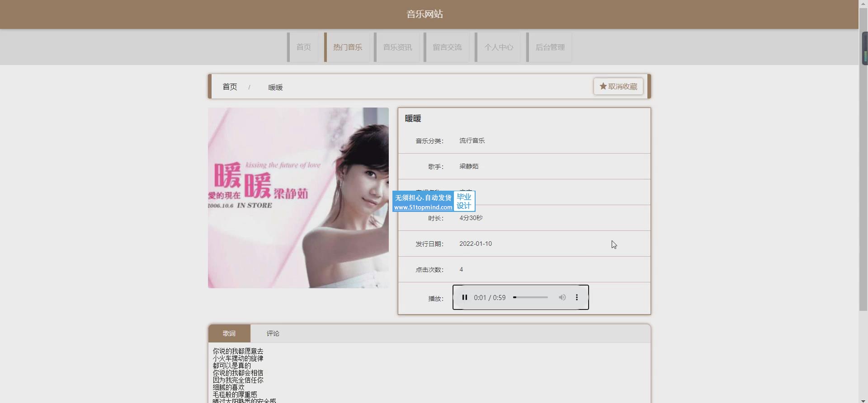Screen dimensions: 868x403
Task: Click the 暖暖 breadcrumb text
Action: 275,87
